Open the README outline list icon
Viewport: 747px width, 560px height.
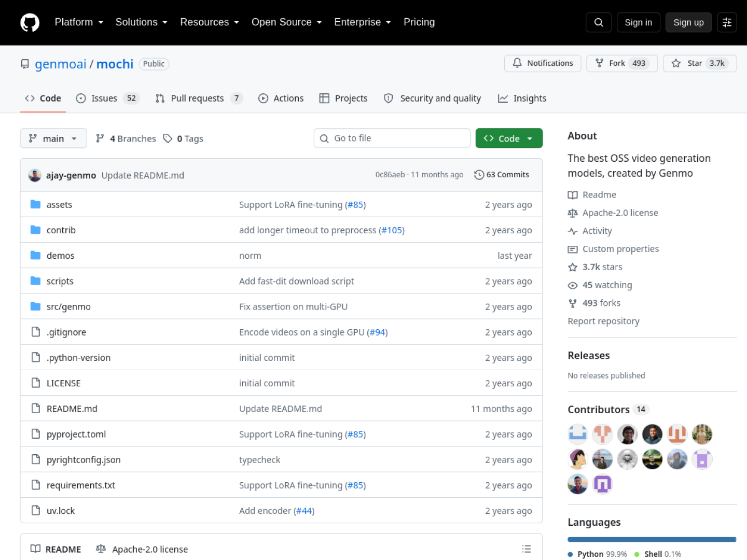point(527,549)
